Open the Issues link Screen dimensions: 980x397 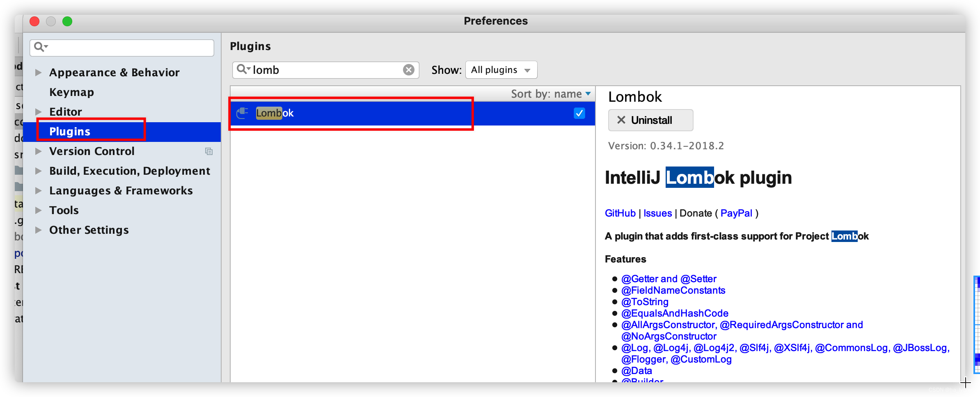(x=657, y=213)
